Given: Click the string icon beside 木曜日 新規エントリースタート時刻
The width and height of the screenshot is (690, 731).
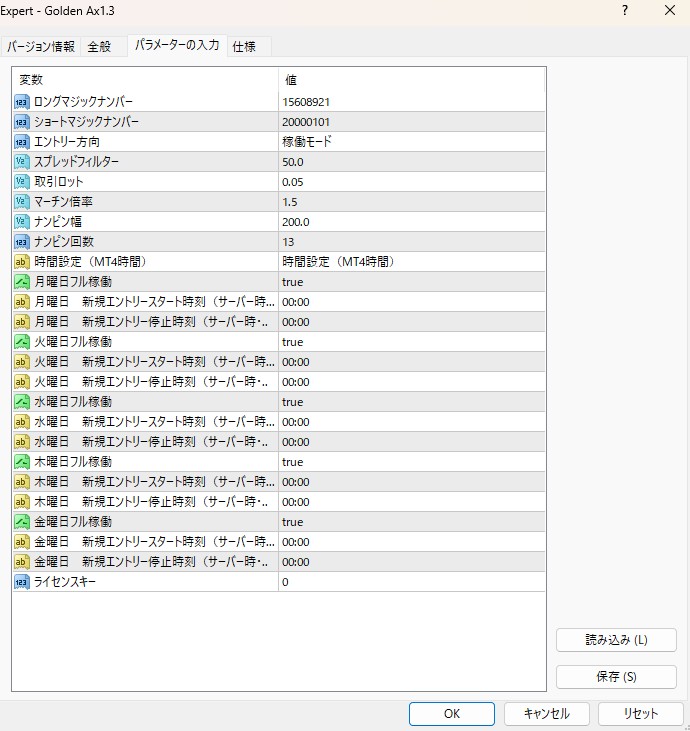Looking at the screenshot, I should [21, 482].
